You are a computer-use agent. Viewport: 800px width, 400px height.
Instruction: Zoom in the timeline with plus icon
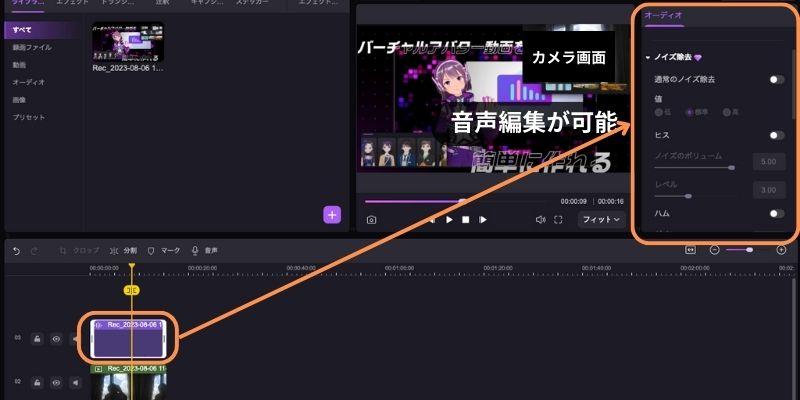point(781,250)
